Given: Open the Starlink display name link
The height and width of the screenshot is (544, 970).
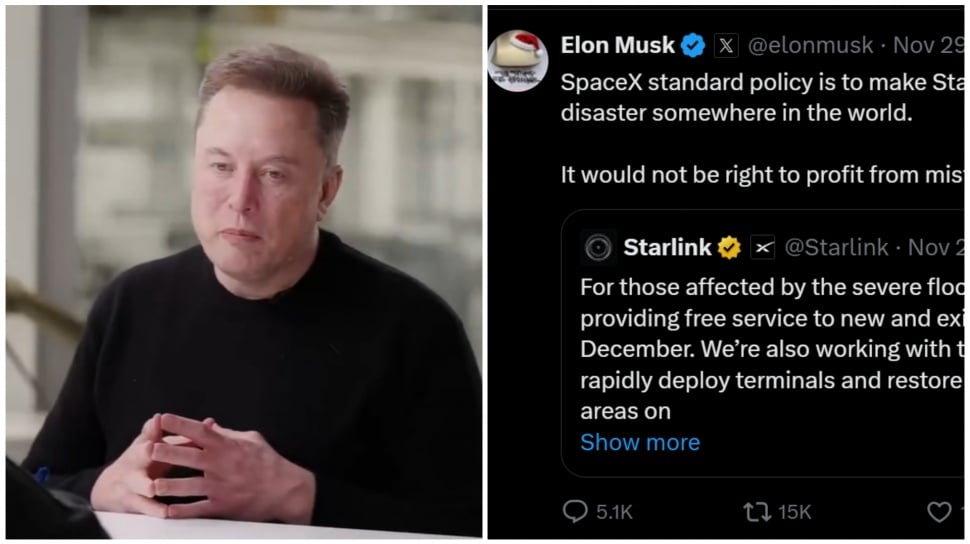Looking at the screenshot, I should pyautogui.click(x=667, y=247).
